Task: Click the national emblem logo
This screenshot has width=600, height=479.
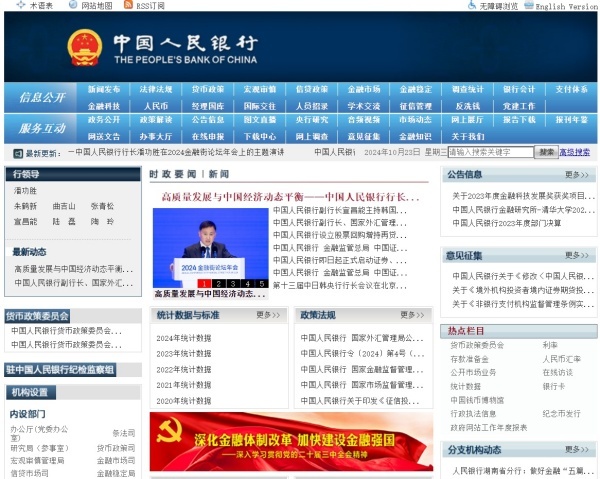Action: coord(85,48)
